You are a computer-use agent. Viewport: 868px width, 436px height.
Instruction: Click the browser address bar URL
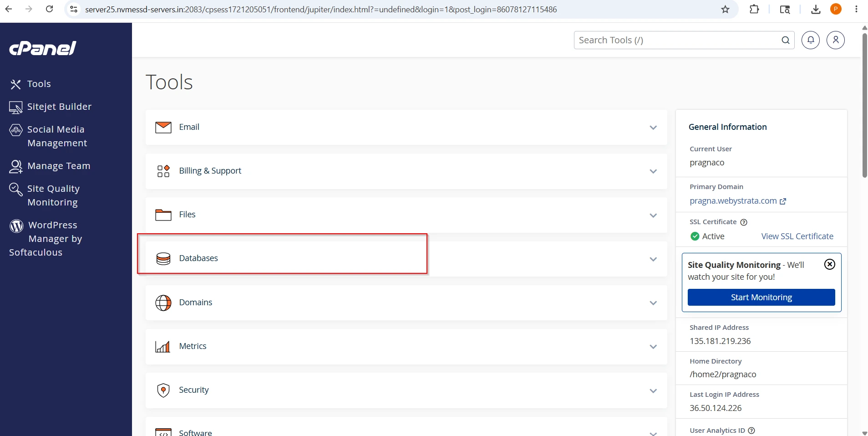tap(321, 9)
